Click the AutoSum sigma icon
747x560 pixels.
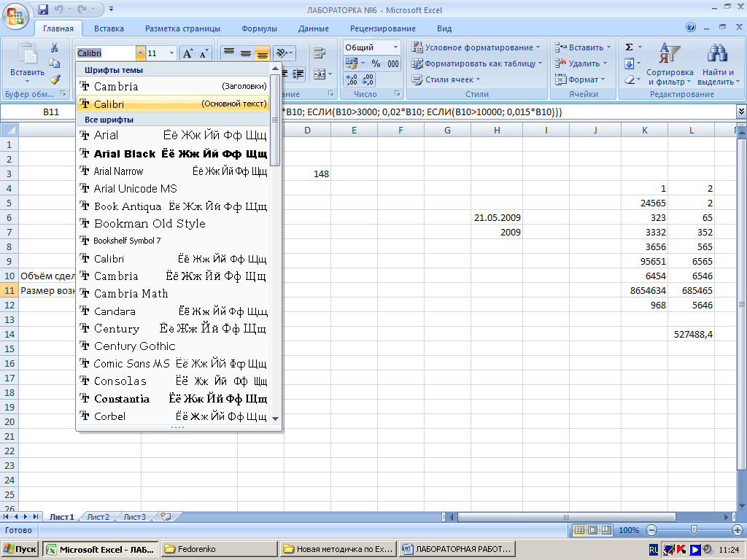point(630,47)
